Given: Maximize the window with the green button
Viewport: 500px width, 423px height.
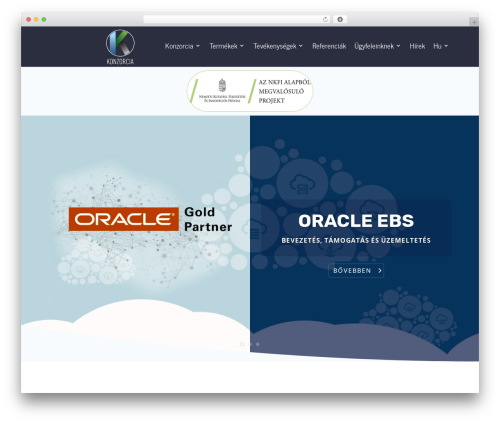Looking at the screenshot, I should click(44, 20).
